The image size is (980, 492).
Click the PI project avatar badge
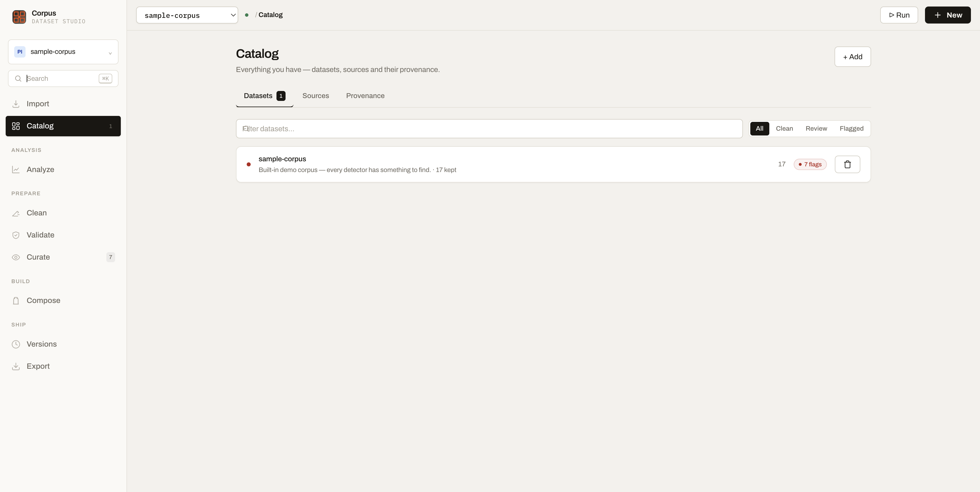click(x=20, y=52)
